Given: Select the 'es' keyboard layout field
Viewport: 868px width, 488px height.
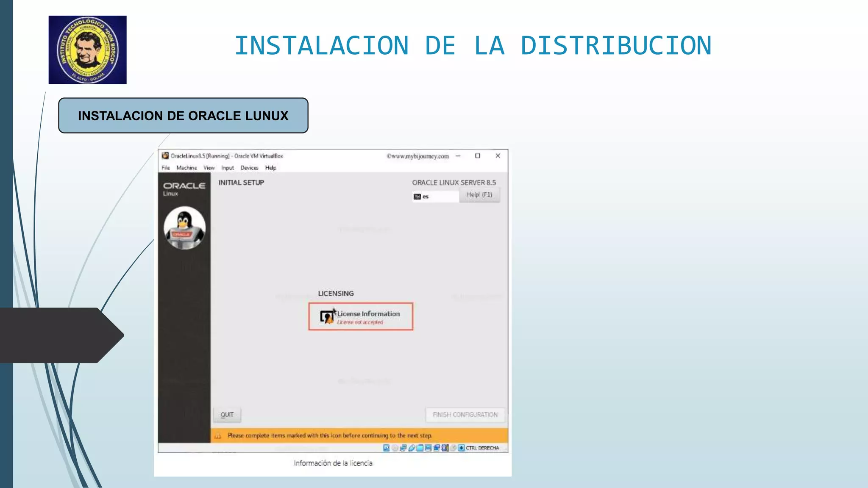Looking at the screenshot, I should [435, 197].
